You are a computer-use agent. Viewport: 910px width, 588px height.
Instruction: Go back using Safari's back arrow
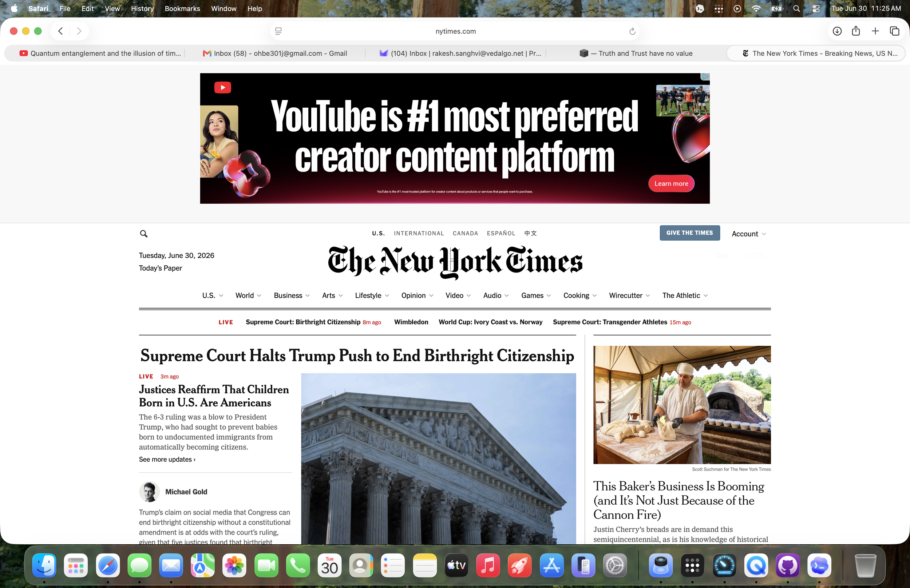(60, 31)
